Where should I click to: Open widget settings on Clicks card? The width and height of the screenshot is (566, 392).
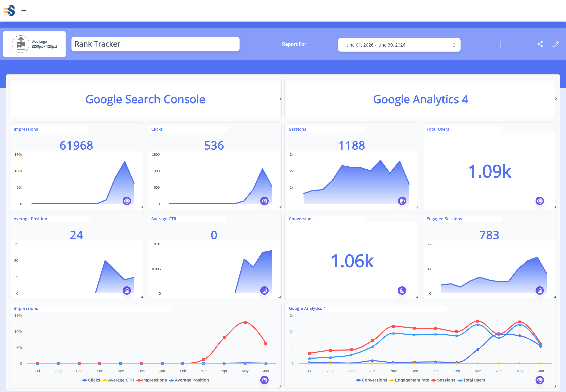coord(264,201)
